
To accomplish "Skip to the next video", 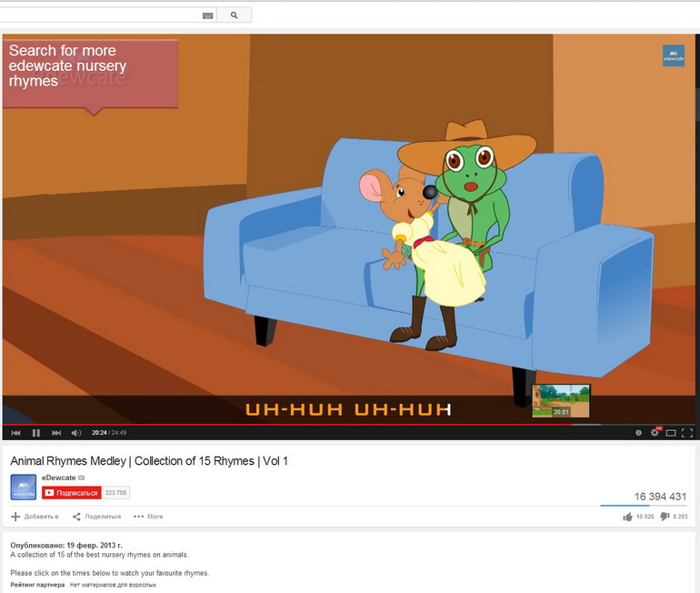I will pyautogui.click(x=56, y=433).
